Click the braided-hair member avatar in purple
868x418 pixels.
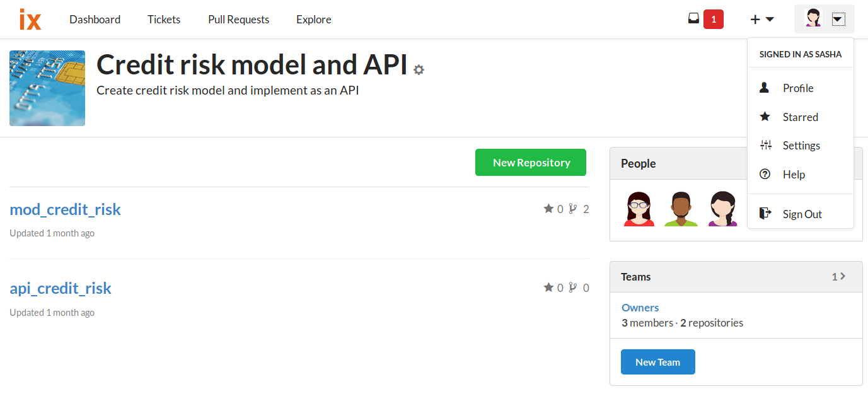[x=723, y=209]
